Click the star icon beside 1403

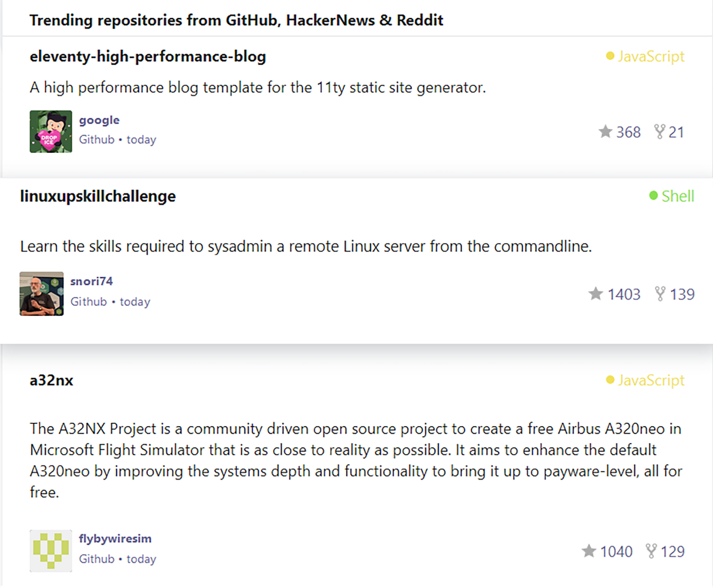coord(595,294)
